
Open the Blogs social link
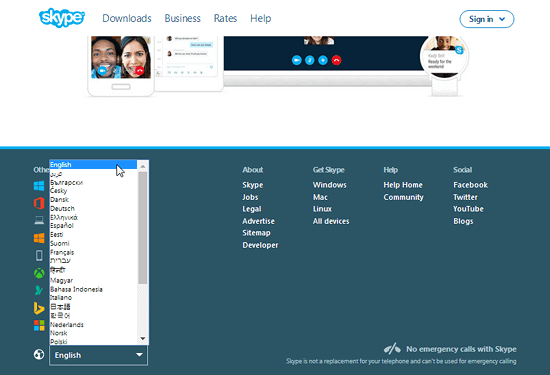coord(463,221)
